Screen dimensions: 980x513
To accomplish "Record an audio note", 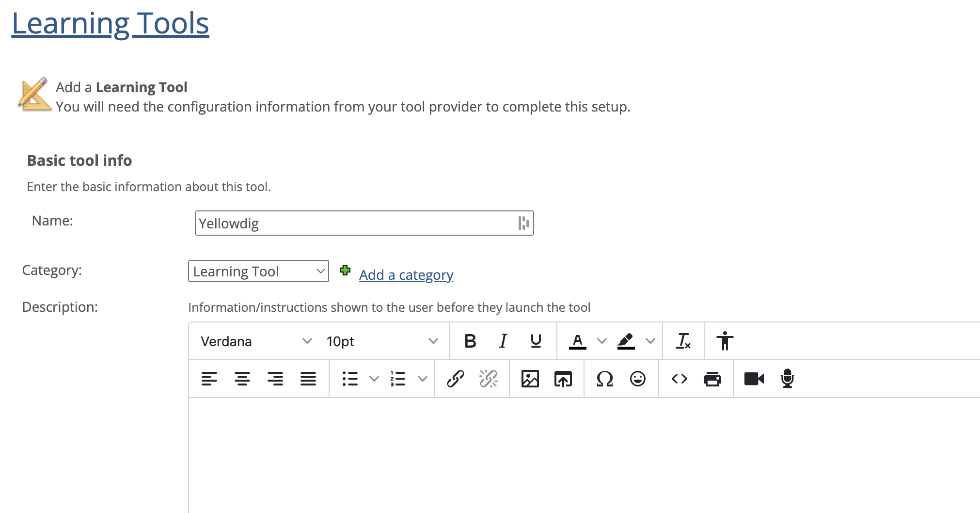I will point(787,379).
